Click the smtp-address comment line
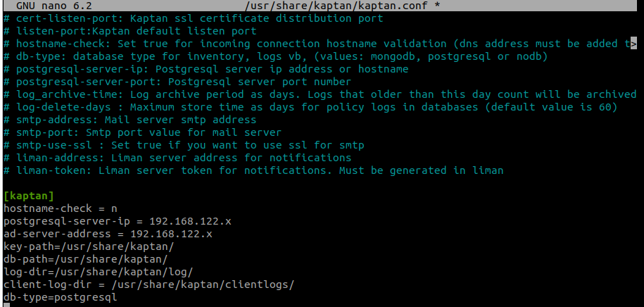The image size is (644, 307). pyautogui.click(x=130, y=120)
